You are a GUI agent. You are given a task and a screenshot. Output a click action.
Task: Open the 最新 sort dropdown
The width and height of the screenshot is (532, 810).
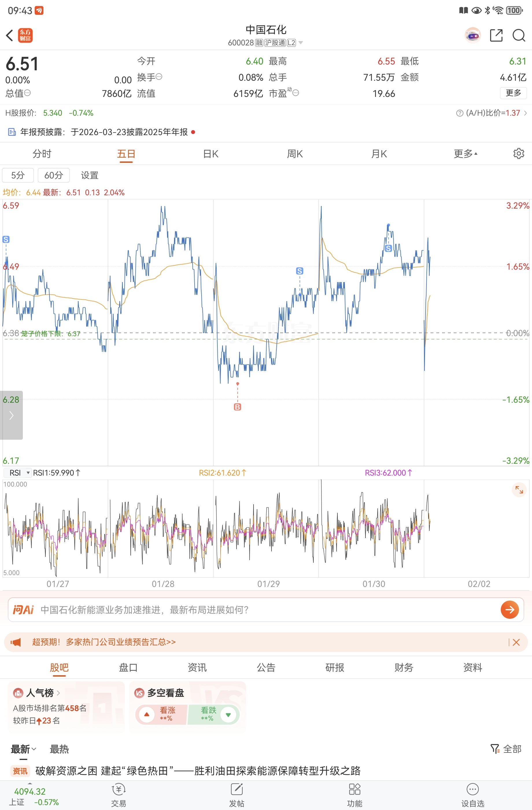point(23,749)
